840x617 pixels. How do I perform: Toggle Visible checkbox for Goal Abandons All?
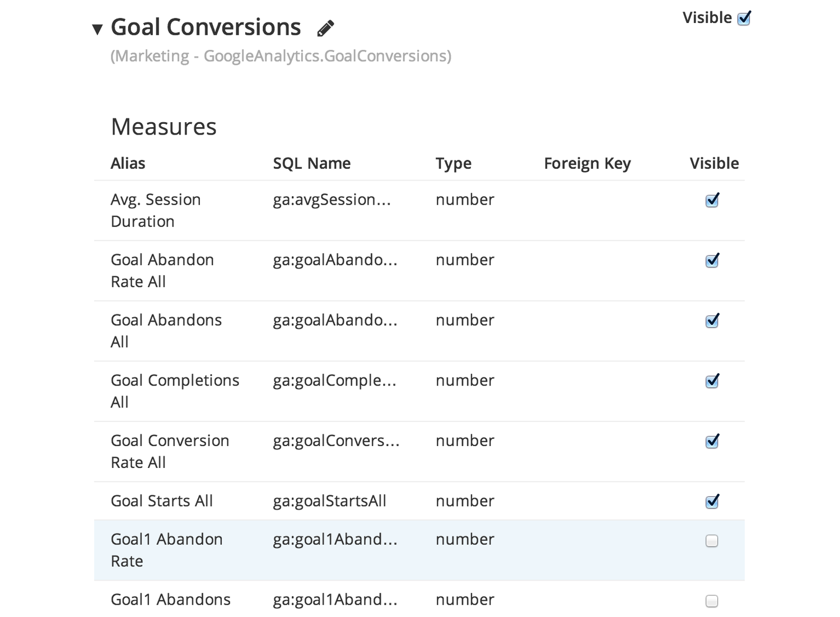pyautogui.click(x=712, y=321)
